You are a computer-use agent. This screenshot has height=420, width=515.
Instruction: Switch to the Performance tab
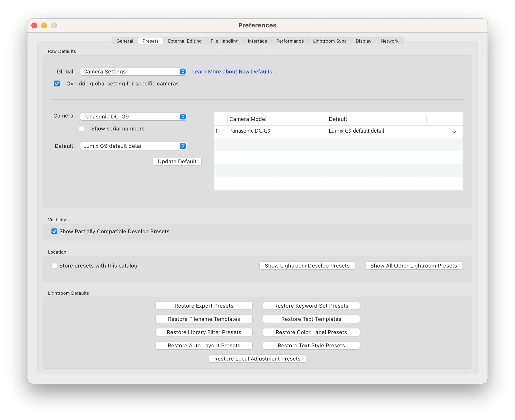[x=290, y=41]
